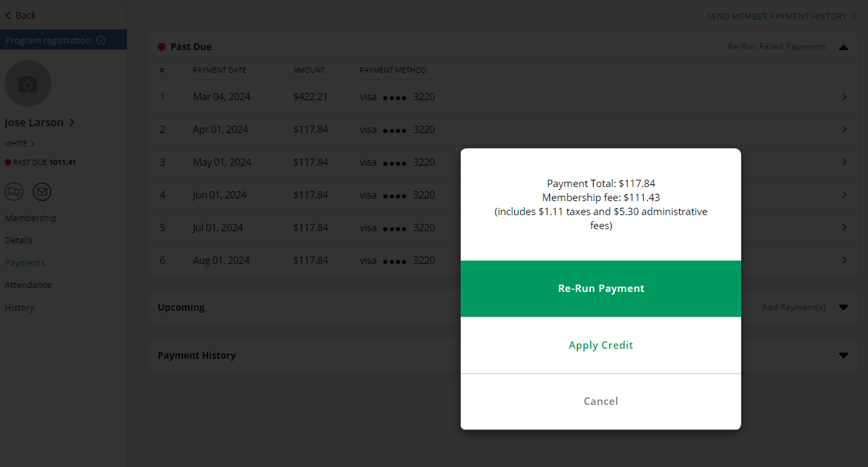Click the camera profile photo placeholder
The width and height of the screenshot is (868, 467).
point(28,84)
